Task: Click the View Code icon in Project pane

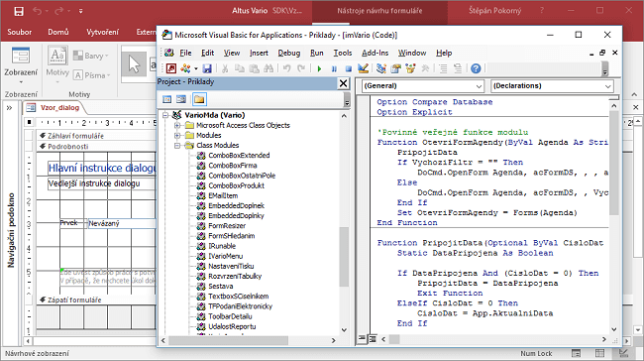Action: tap(167, 99)
